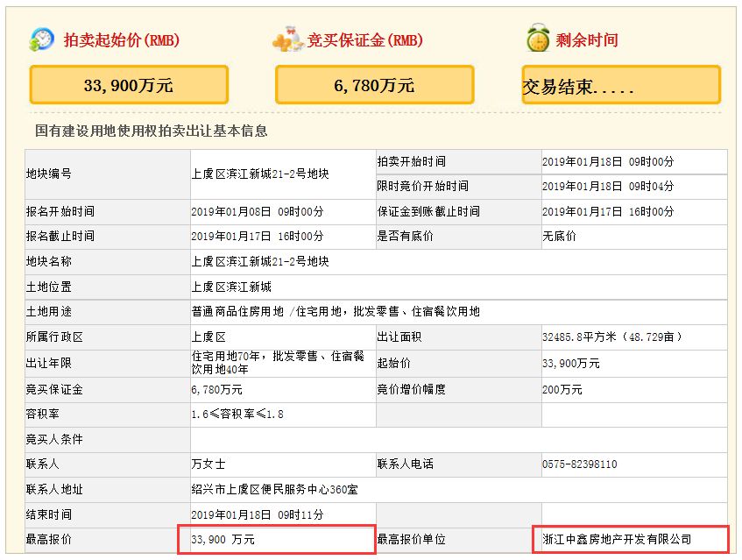Click the 剩余时间 heading
The height and width of the screenshot is (560, 742).
click(x=587, y=40)
